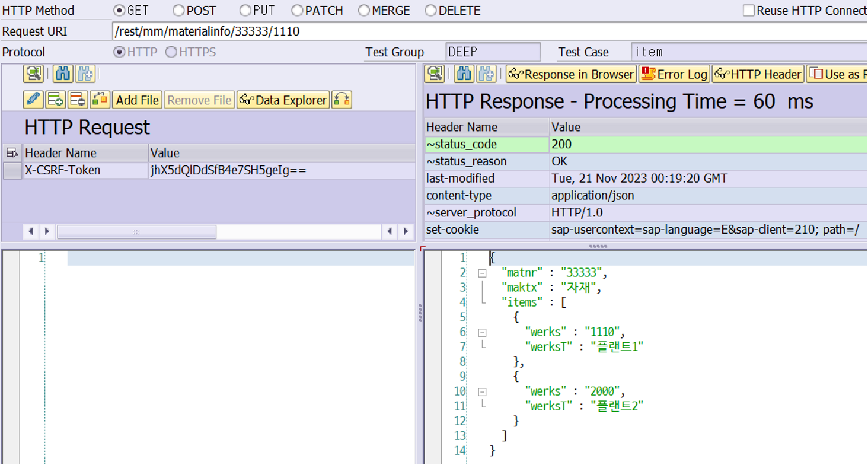The image size is (868, 465).
Task: Click the structure format icon left of Add File
Action: (x=100, y=100)
